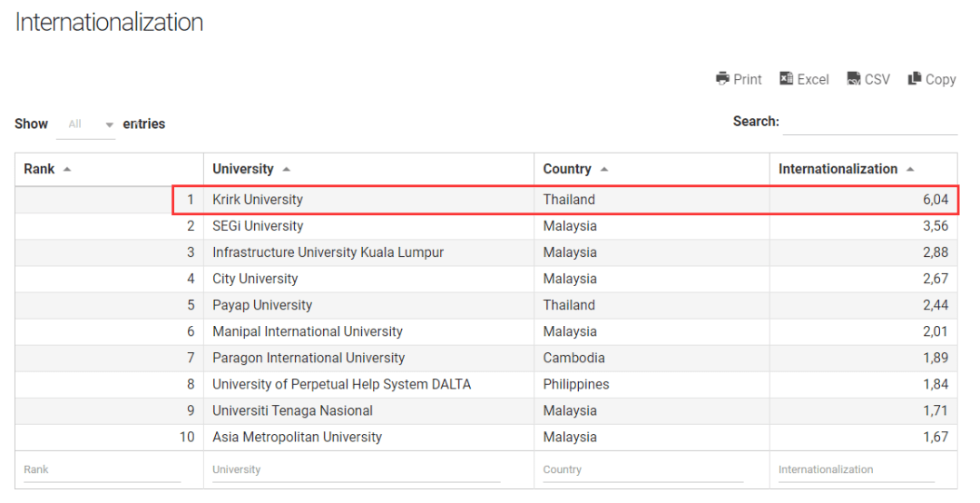Sort by Country column arrow

[604, 170]
